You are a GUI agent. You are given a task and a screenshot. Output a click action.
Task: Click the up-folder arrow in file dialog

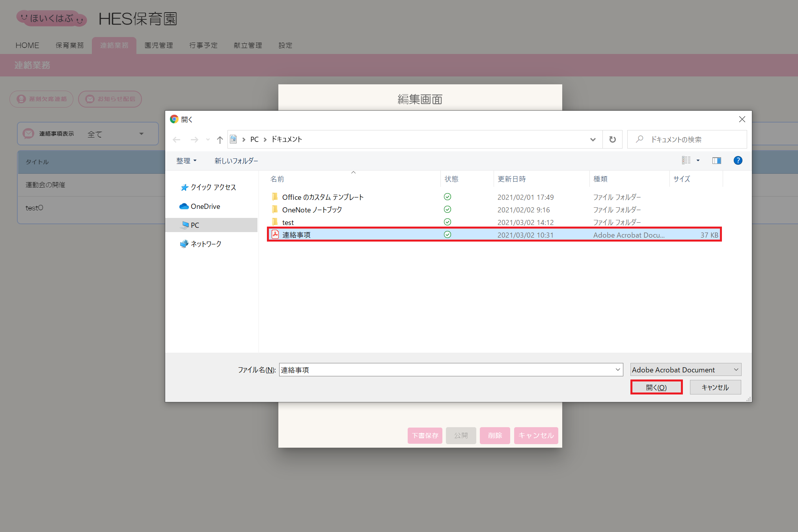pyautogui.click(x=220, y=140)
